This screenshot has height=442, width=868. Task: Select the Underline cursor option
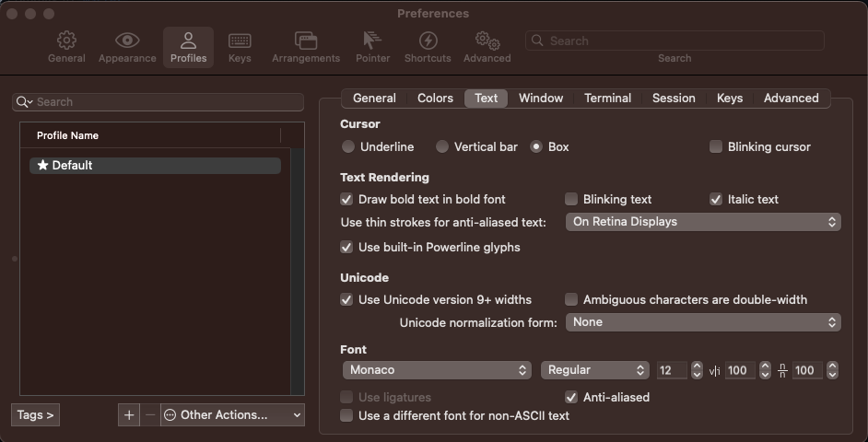tap(348, 146)
